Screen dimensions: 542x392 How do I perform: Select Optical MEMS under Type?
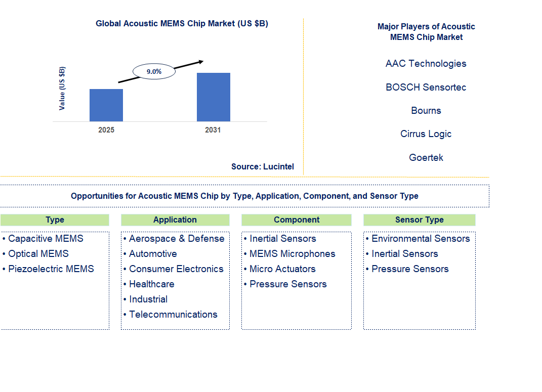tap(38, 254)
